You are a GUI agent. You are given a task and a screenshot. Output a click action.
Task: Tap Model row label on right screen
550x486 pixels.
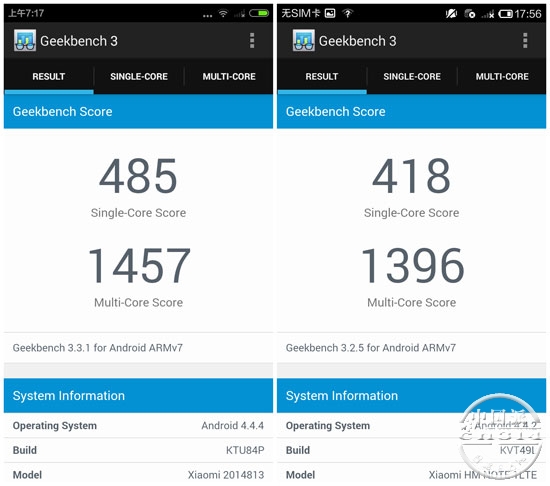coord(300,475)
